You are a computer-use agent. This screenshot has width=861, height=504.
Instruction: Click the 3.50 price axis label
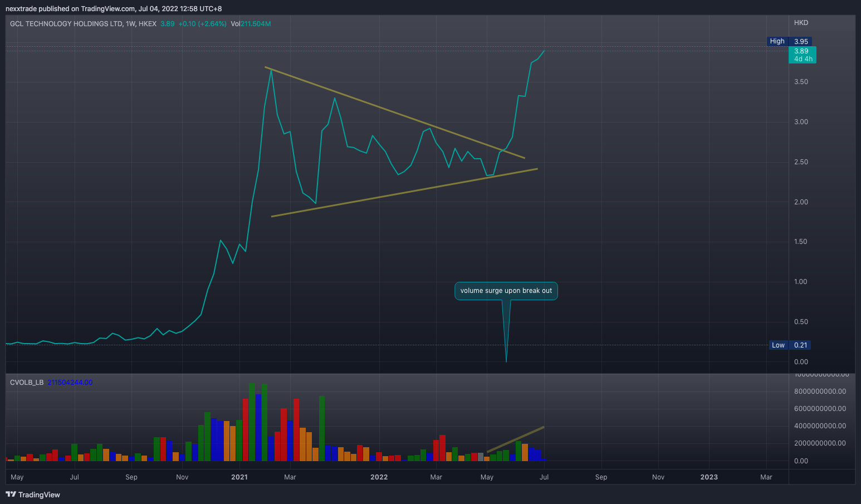(801, 82)
